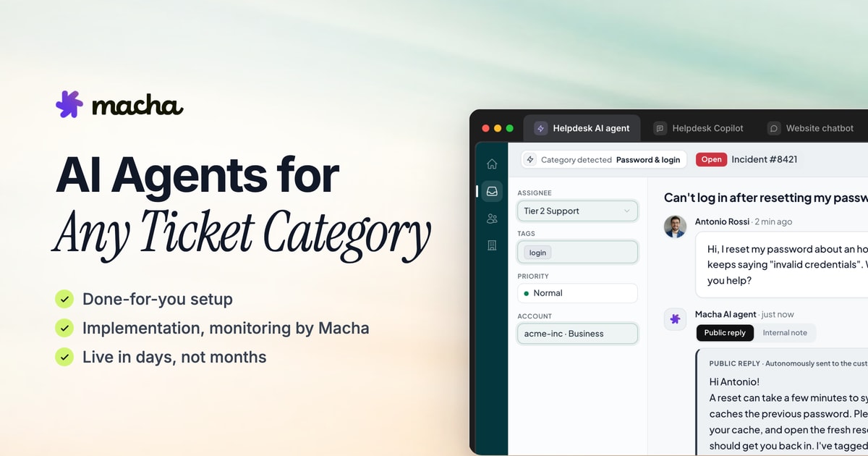
Task: Click the login tag in Tags field
Action: (x=537, y=253)
